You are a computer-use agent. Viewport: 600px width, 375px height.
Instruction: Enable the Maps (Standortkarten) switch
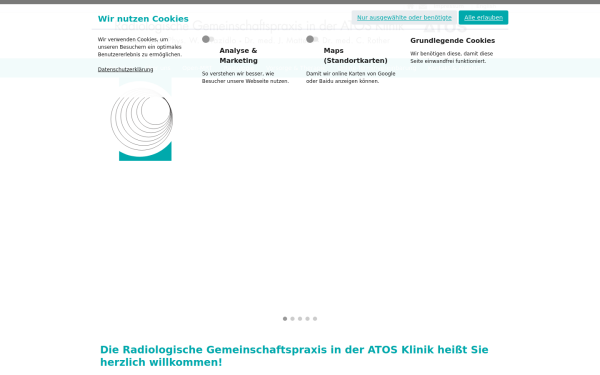click(312, 39)
